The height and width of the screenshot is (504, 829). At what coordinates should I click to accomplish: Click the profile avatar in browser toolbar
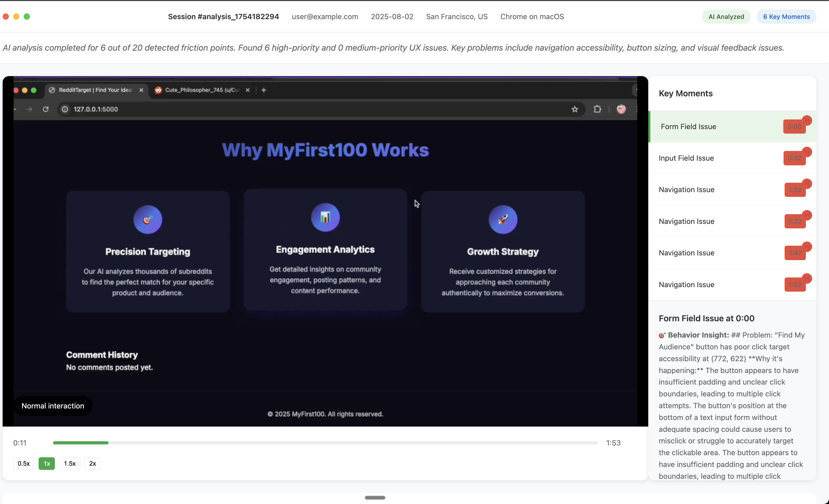click(621, 109)
